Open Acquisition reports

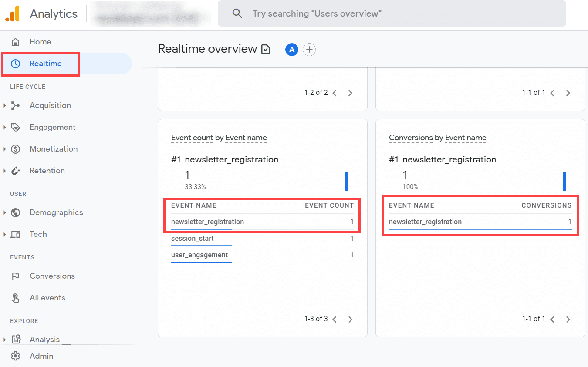pos(50,105)
